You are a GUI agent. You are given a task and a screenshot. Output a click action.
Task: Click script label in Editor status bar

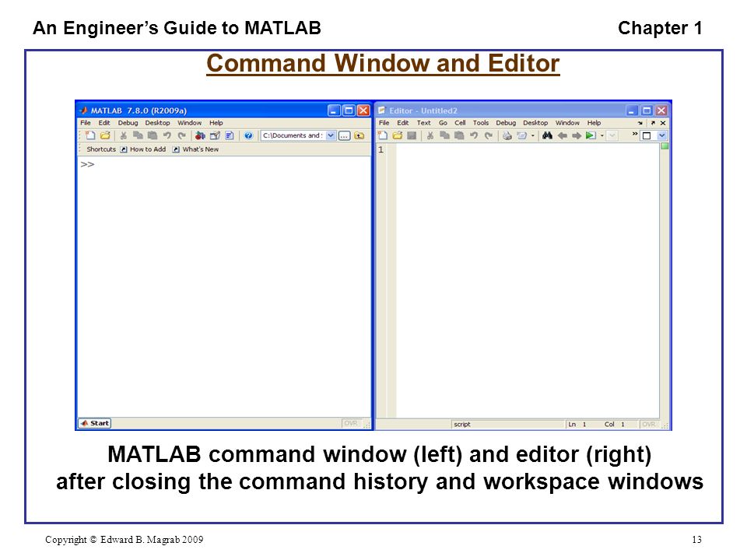(462, 425)
